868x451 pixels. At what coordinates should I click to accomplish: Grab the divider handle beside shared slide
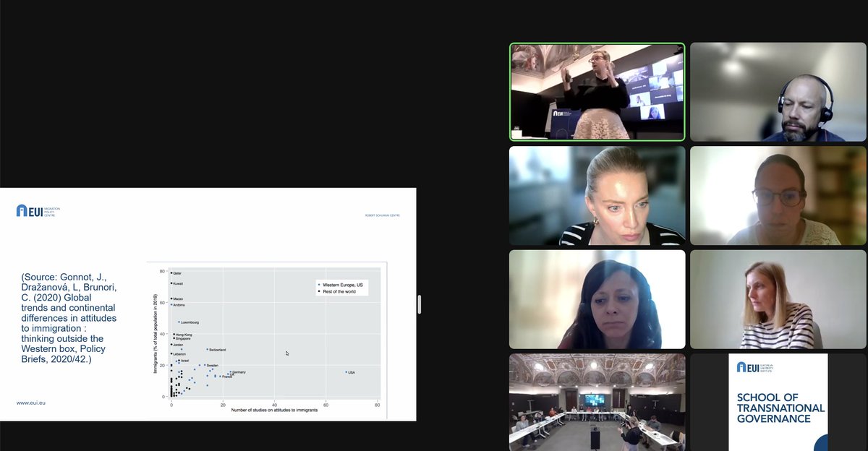[x=419, y=304]
